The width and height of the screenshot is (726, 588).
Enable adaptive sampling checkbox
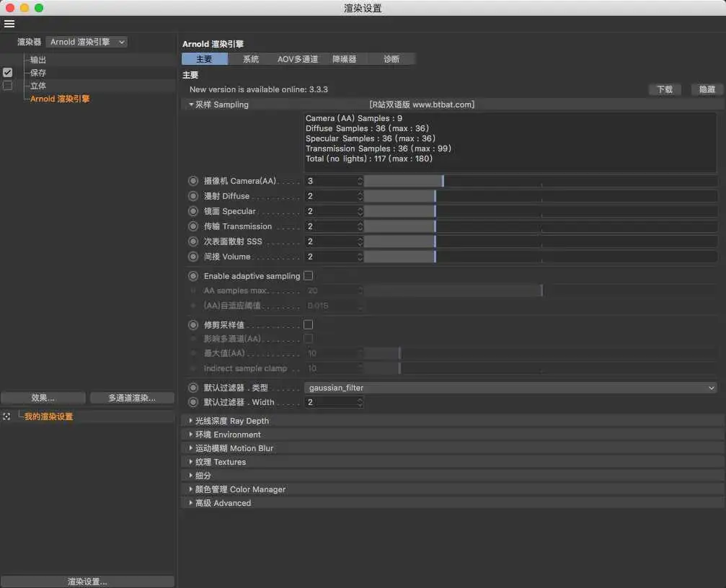click(x=308, y=276)
